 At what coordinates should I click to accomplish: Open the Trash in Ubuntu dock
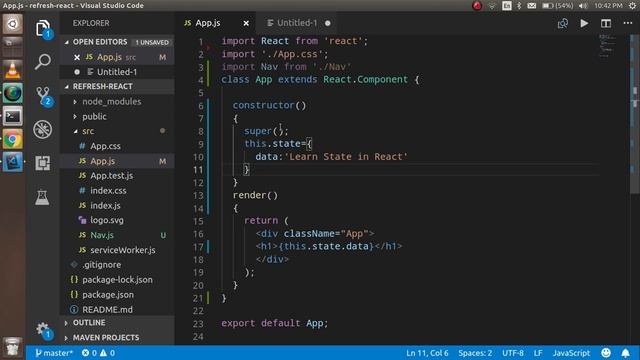[13, 348]
